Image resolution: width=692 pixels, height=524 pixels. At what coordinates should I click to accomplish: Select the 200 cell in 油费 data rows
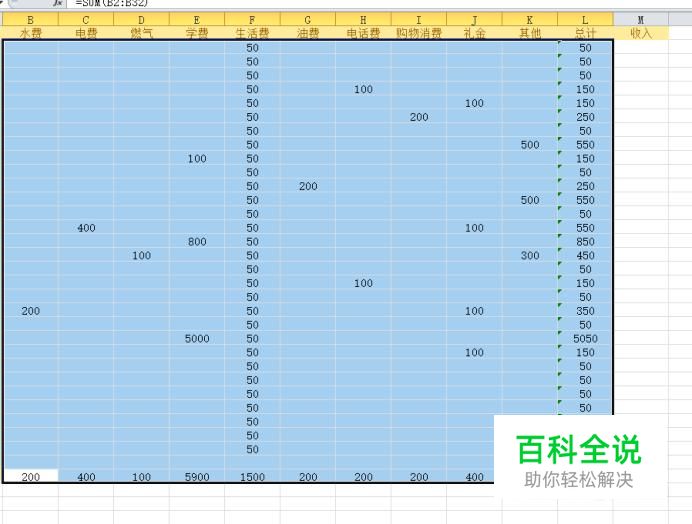click(308, 186)
